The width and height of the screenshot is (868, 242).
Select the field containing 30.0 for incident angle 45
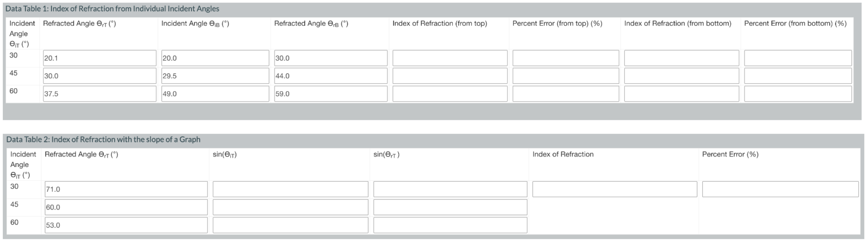pos(99,76)
